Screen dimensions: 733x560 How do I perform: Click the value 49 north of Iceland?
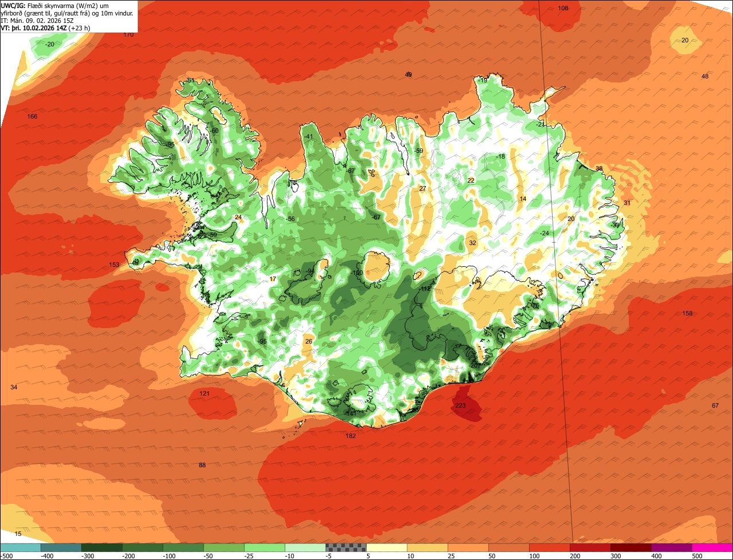coord(408,74)
